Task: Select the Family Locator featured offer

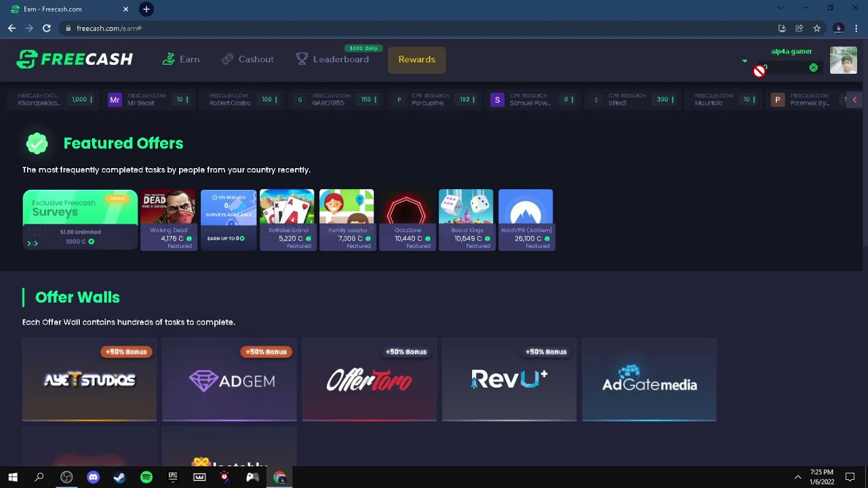Action: [x=348, y=220]
